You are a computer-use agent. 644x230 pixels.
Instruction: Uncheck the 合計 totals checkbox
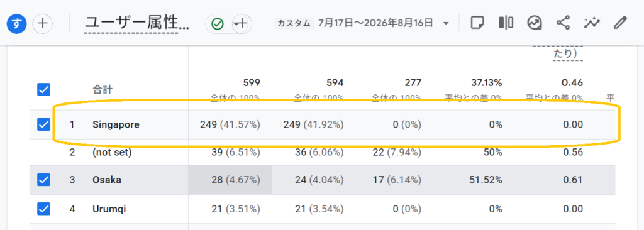(x=43, y=89)
